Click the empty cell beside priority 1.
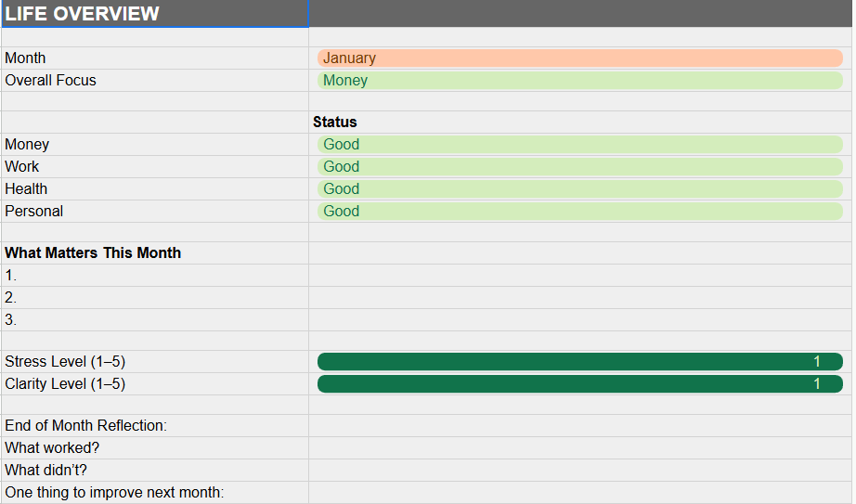The image size is (856, 504). point(579,276)
